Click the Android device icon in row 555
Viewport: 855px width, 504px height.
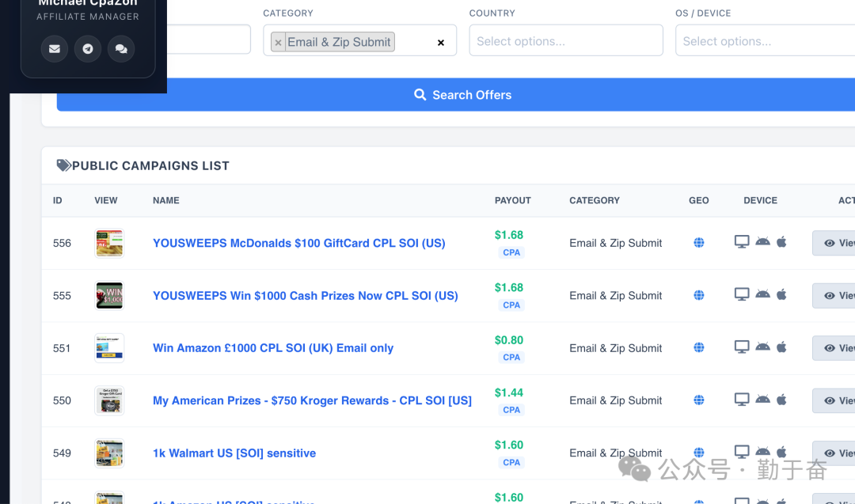point(762,294)
